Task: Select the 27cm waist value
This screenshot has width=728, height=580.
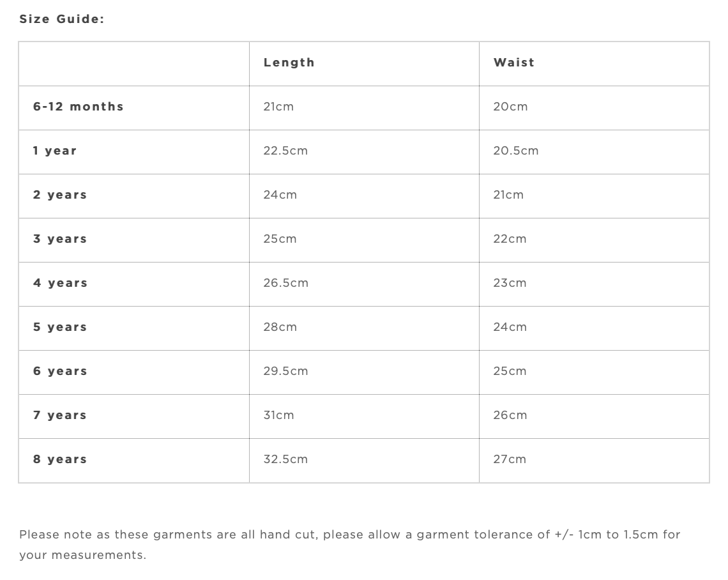Action: click(x=509, y=459)
